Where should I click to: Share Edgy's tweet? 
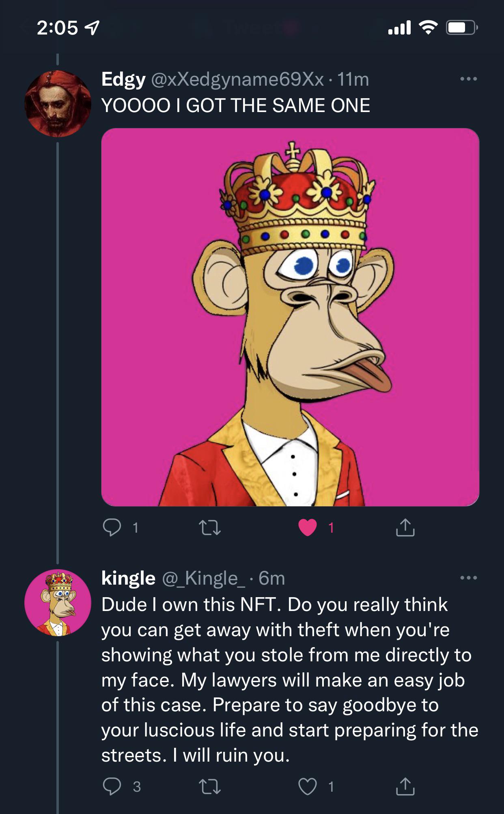405,527
